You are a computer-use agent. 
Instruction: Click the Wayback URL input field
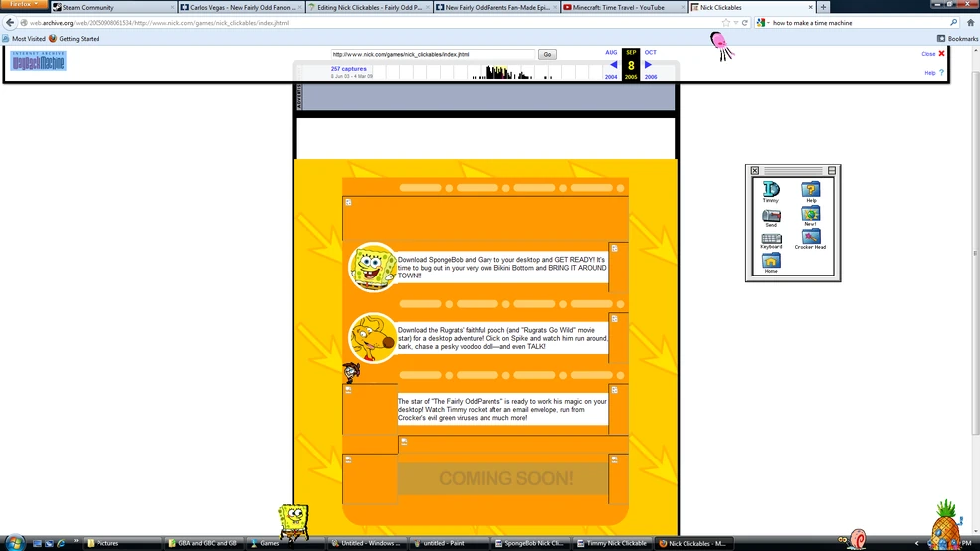pyautogui.click(x=433, y=55)
